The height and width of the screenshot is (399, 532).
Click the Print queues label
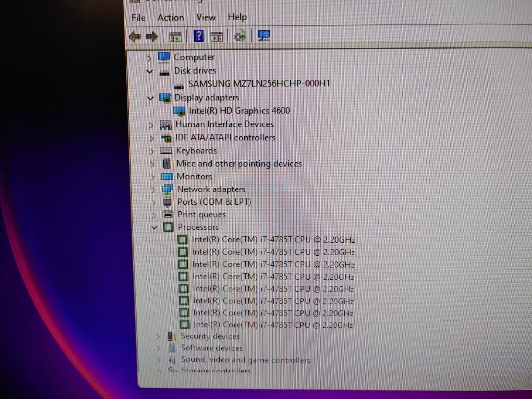201,215
